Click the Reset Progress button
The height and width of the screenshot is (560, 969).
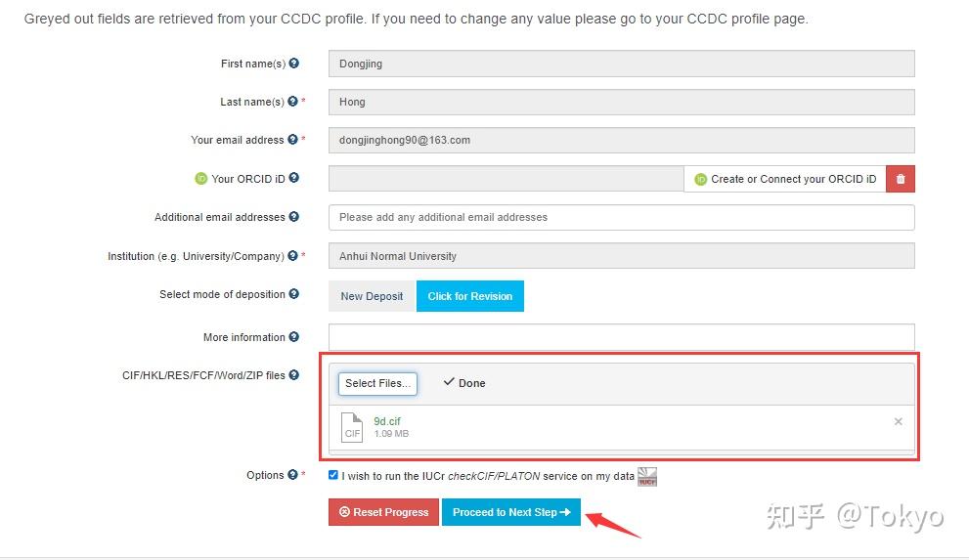[x=383, y=512]
